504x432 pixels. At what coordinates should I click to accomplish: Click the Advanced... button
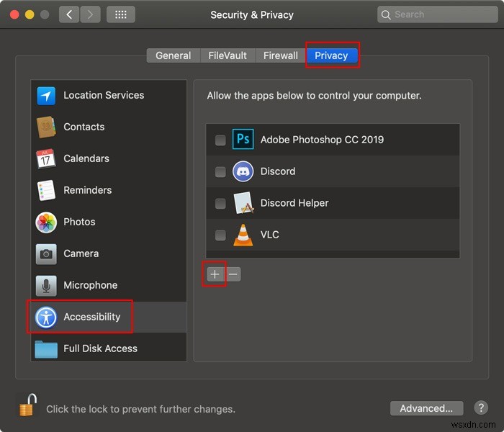[426, 408]
